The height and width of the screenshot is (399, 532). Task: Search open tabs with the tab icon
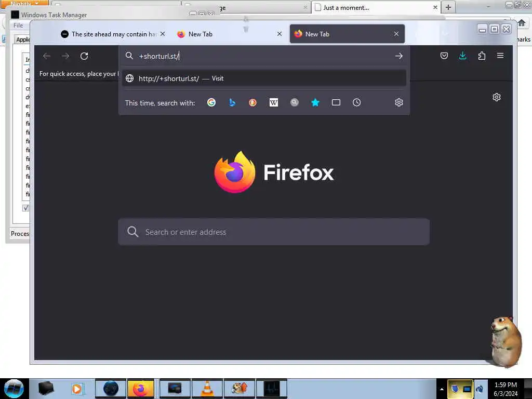pyautogui.click(x=336, y=102)
